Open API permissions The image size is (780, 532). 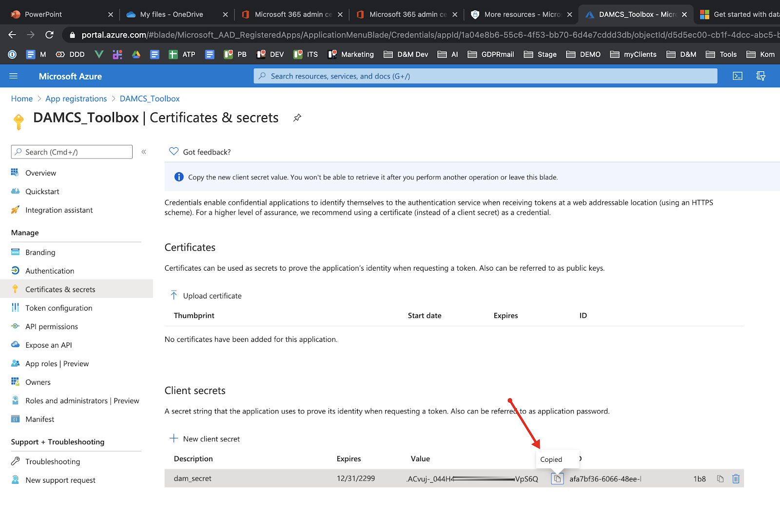point(52,327)
